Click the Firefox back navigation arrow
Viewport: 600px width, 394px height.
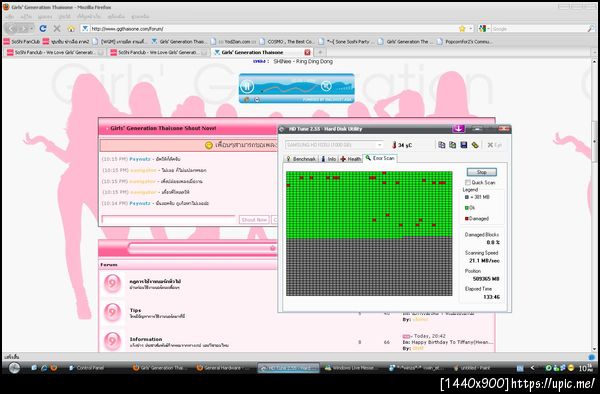point(11,28)
